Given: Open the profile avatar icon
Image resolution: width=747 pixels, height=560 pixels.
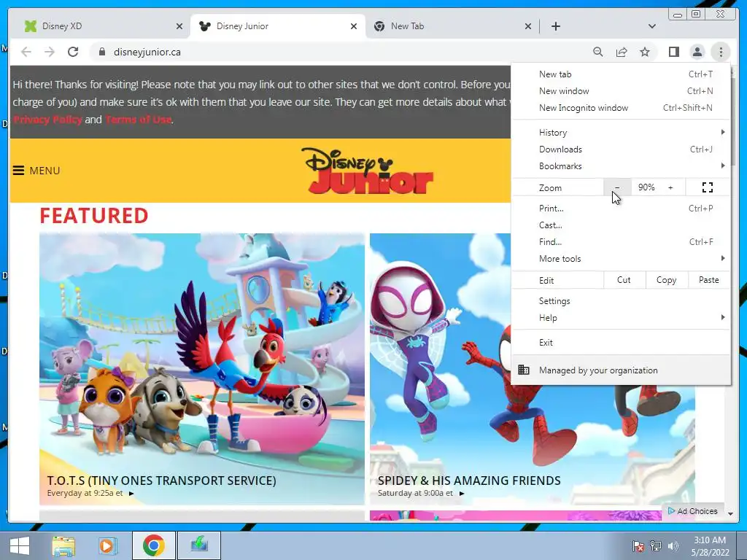Looking at the screenshot, I should coord(697,52).
